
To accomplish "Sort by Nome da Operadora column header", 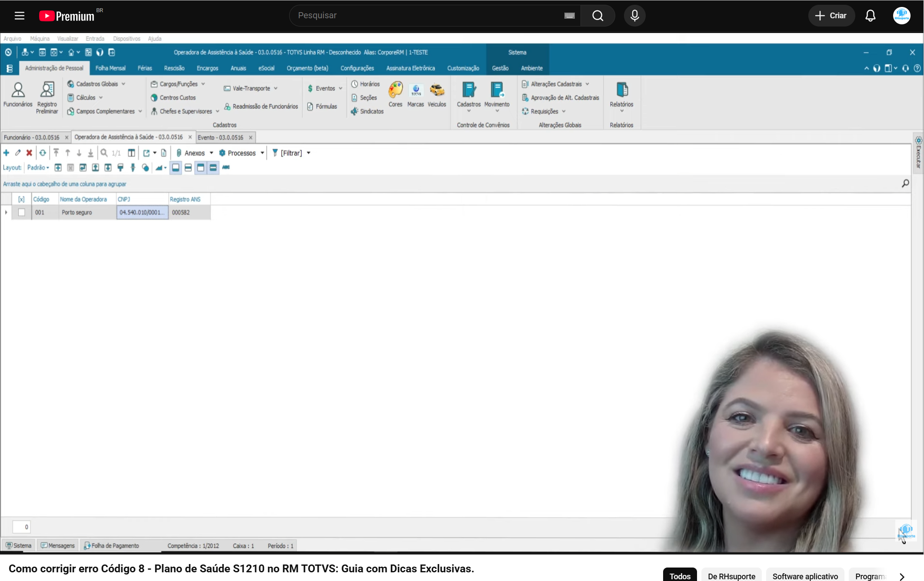I will (87, 199).
